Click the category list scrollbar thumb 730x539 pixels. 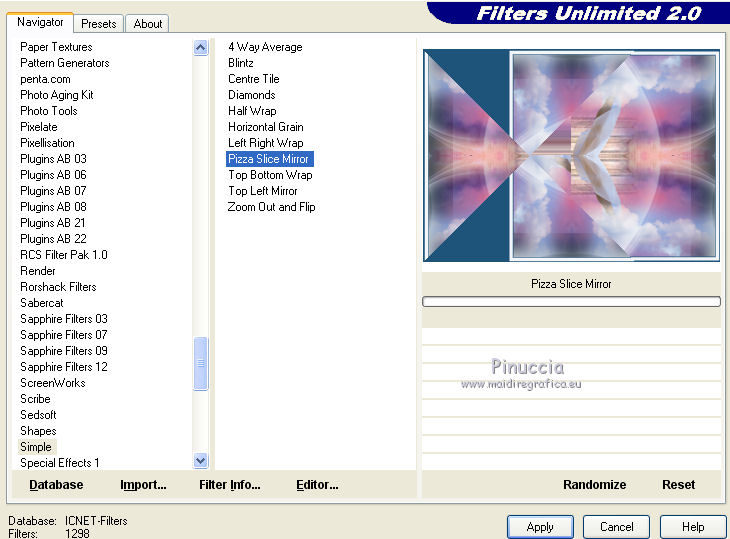(x=201, y=363)
